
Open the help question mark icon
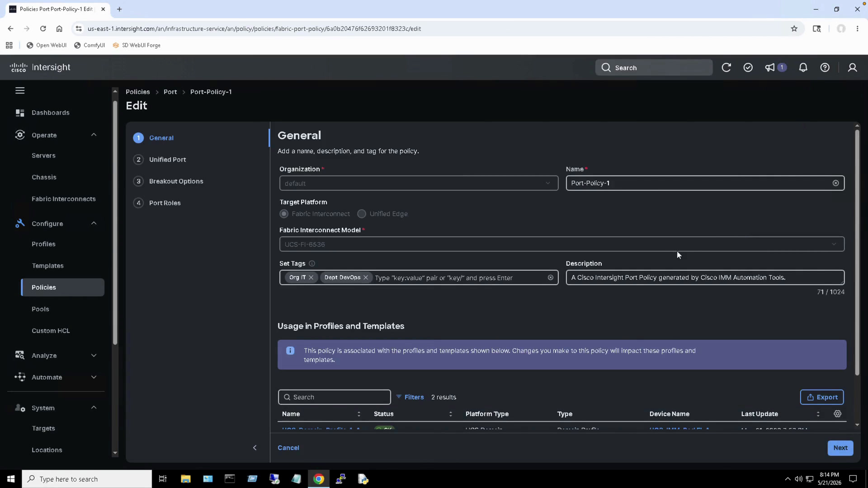(825, 67)
